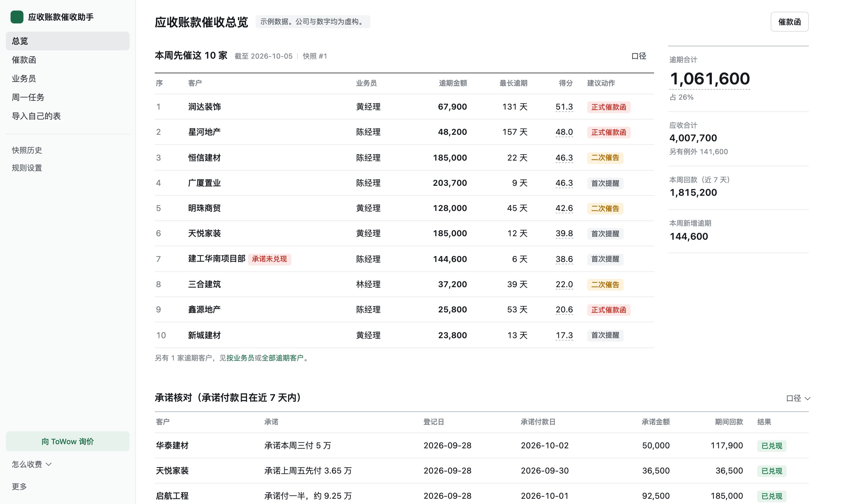The height and width of the screenshot is (504, 844).
Task: Click 启航工程 in 承诺核对 table
Action: [x=172, y=496]
